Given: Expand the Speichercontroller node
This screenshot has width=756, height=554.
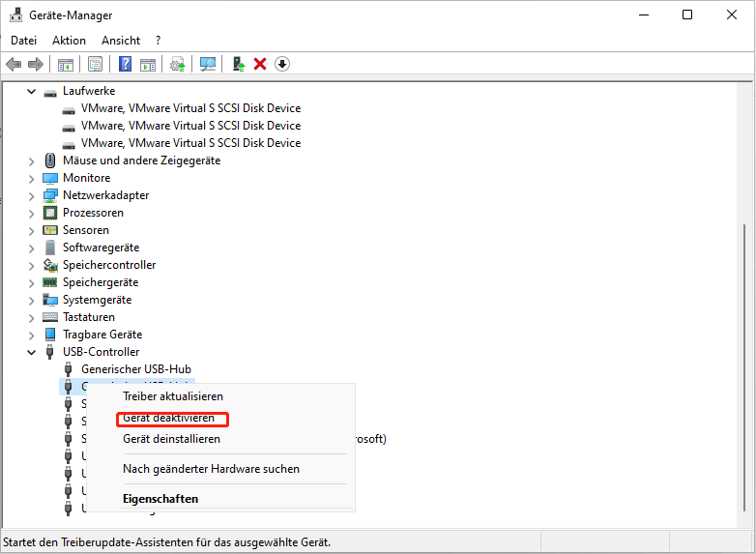Looking at the screenshot, I should point(31,265).
